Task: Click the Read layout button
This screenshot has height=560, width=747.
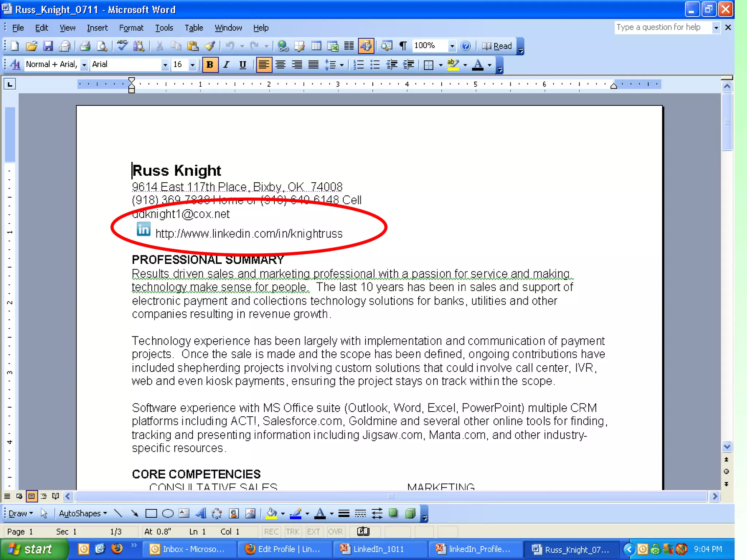Action: (x=497, y=46)
